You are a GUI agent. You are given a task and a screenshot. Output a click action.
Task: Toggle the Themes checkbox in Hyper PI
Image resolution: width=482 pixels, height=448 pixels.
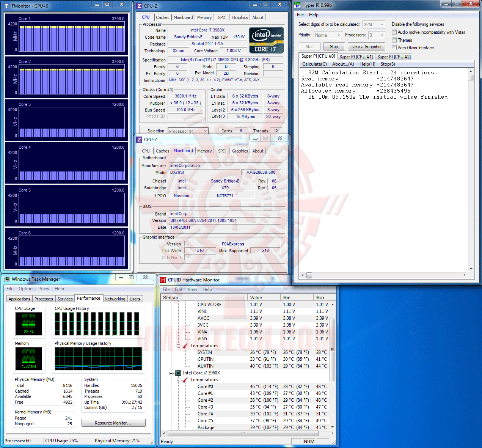(394, 40)
